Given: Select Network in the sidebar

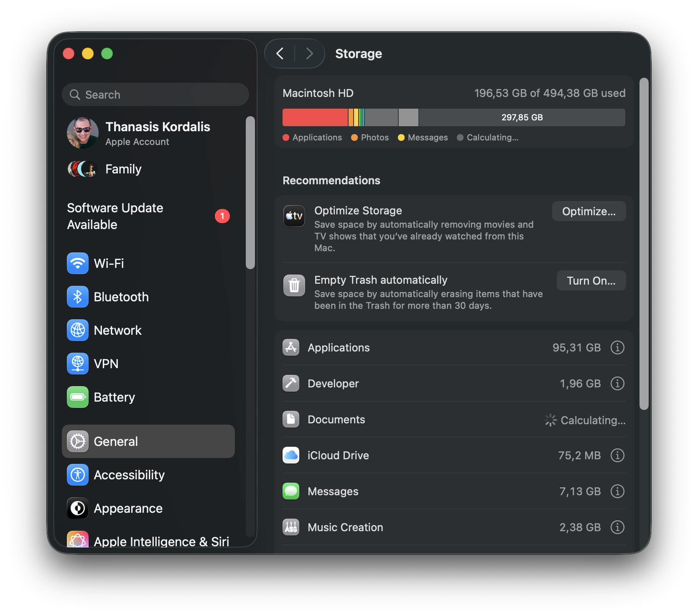Looking at the screenshot, I should (x=148, y=330).
